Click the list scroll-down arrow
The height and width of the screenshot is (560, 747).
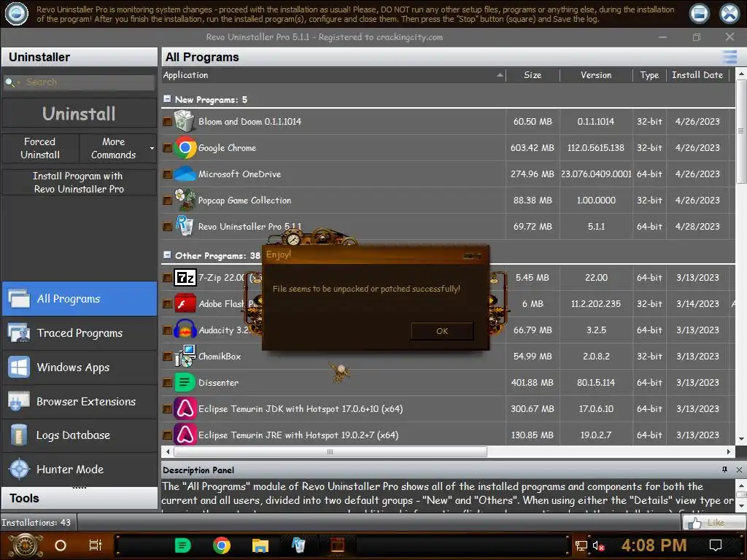pyautogui.click(x=741, y=439)
